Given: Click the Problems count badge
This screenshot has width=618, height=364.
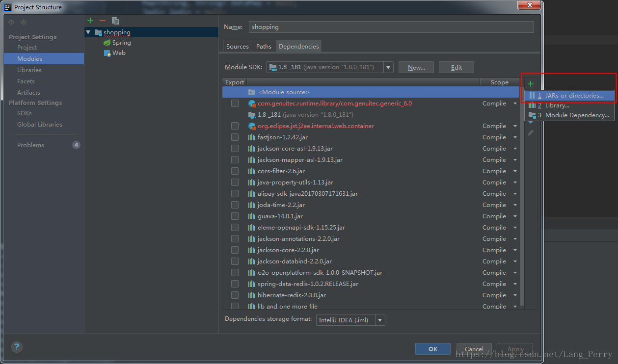Looking at the screenshot, I should pos(76,145).
